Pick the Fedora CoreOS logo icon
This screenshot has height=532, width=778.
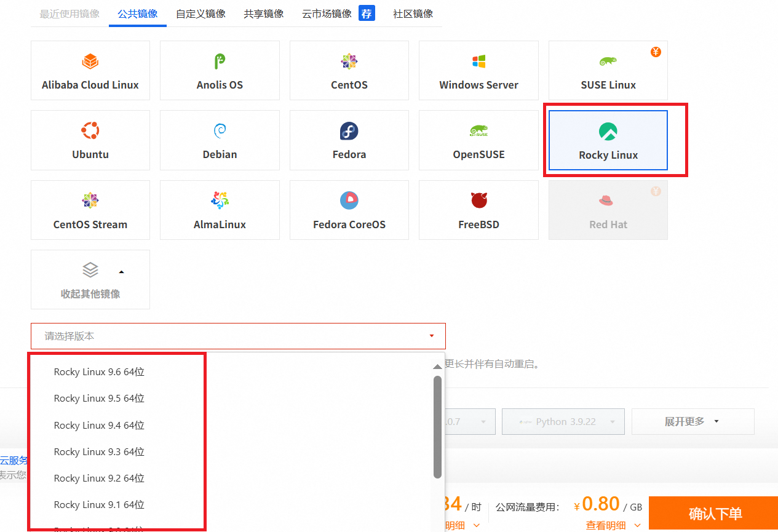tap(349, 200)
